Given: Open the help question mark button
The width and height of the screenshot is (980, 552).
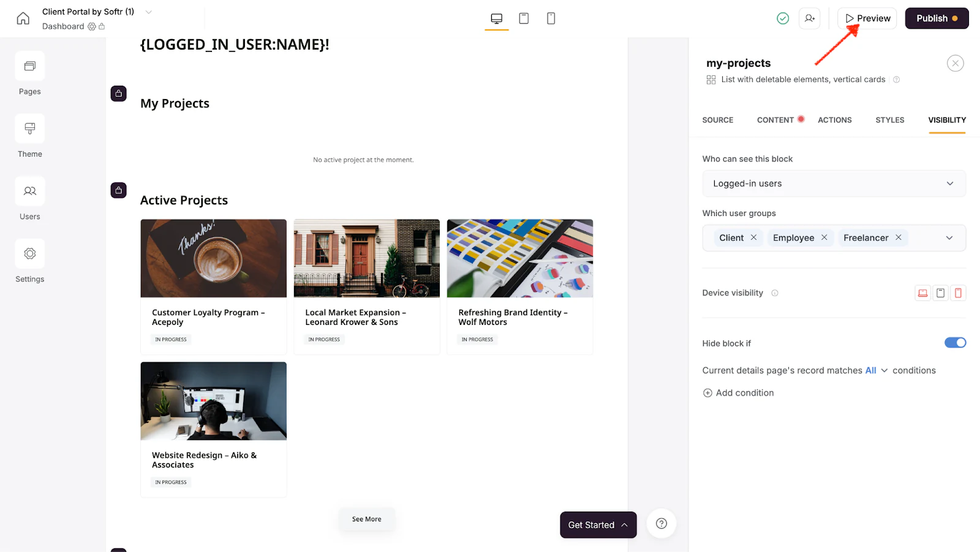Looking at the screenshot, I should 661,523.
